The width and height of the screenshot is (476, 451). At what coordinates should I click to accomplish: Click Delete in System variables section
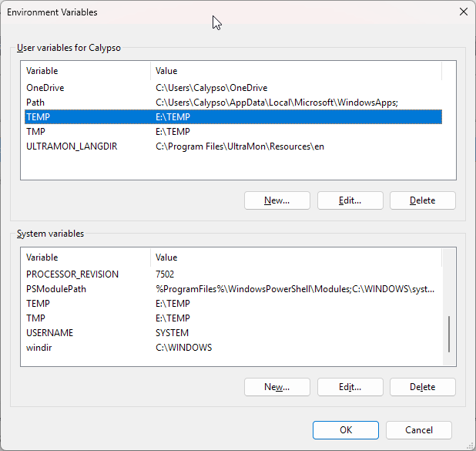[x=423, y=387]
